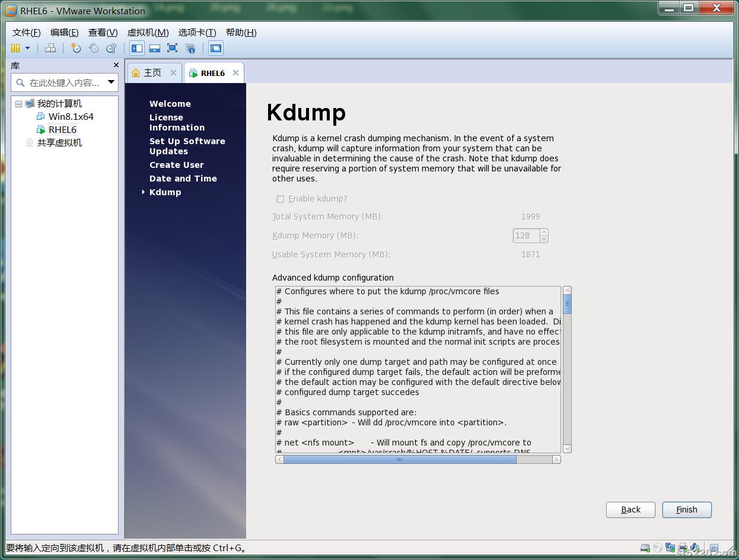Viewport: 739px width, 560px height.
Task: Open the power options dropdown arrow
Action: pos(27,48)
